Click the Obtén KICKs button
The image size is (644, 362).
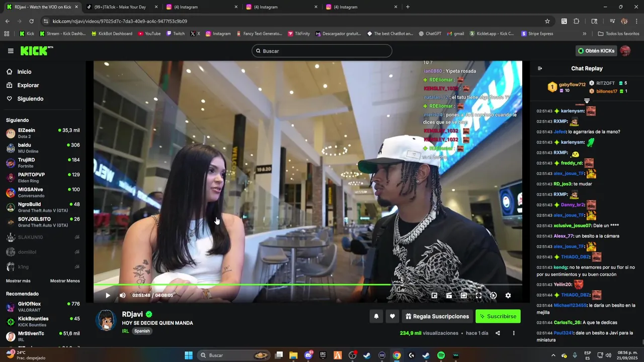(x=596, y=51)
